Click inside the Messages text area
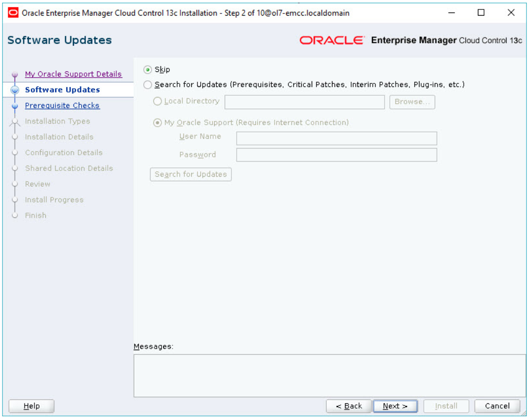 (x=329, y=376)
